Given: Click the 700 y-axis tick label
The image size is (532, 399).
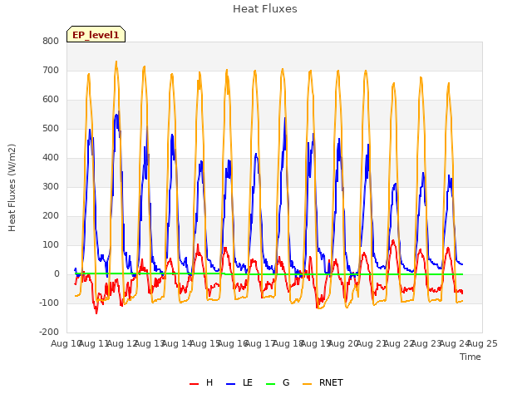Looking at the screenshot, I should tap(51, 70).
